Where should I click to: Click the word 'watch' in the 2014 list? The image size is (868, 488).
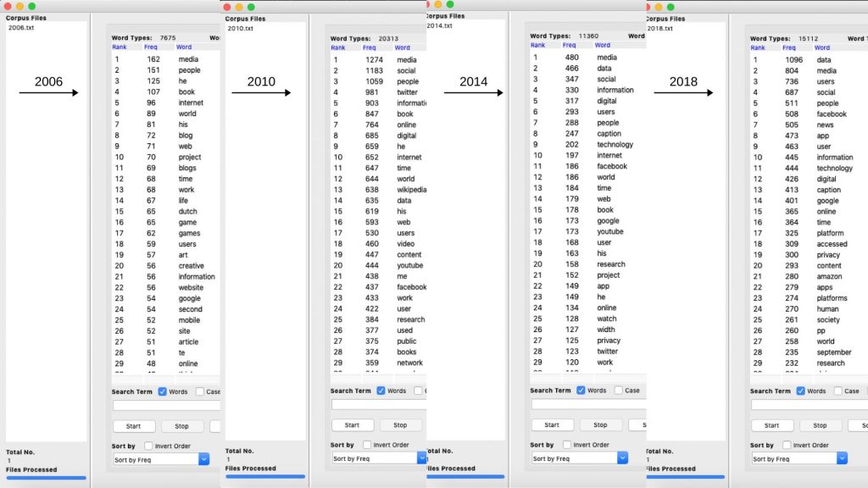pos(607,319)
